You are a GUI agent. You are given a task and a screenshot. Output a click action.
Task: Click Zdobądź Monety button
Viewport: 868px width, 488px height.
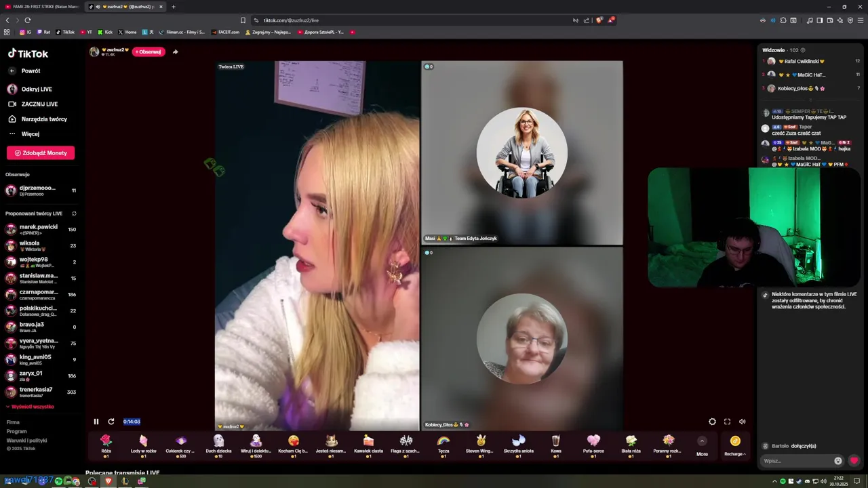click(41, 153)
